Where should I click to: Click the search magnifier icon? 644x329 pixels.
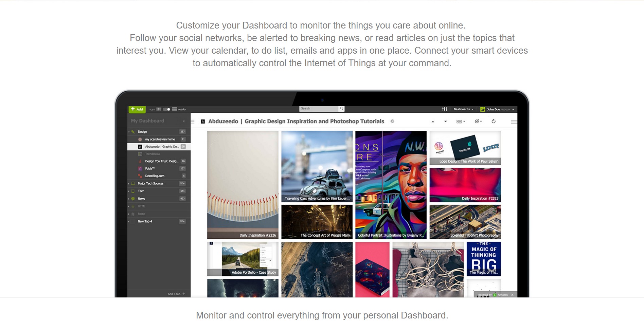341,109
